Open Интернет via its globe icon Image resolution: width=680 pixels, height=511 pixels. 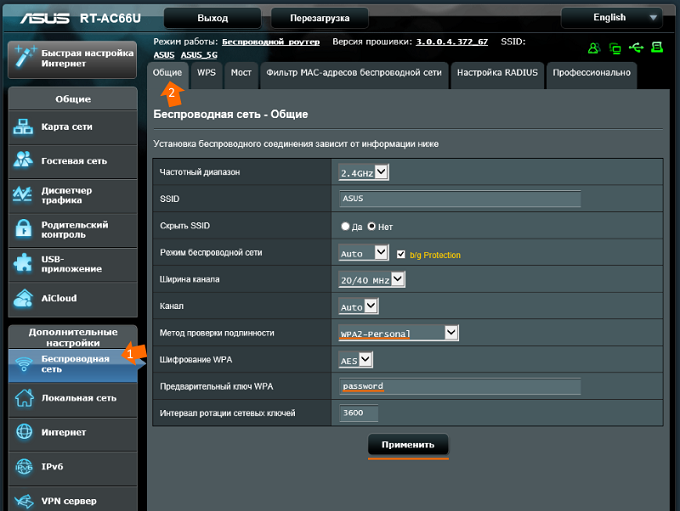click(x=24, y=432)
